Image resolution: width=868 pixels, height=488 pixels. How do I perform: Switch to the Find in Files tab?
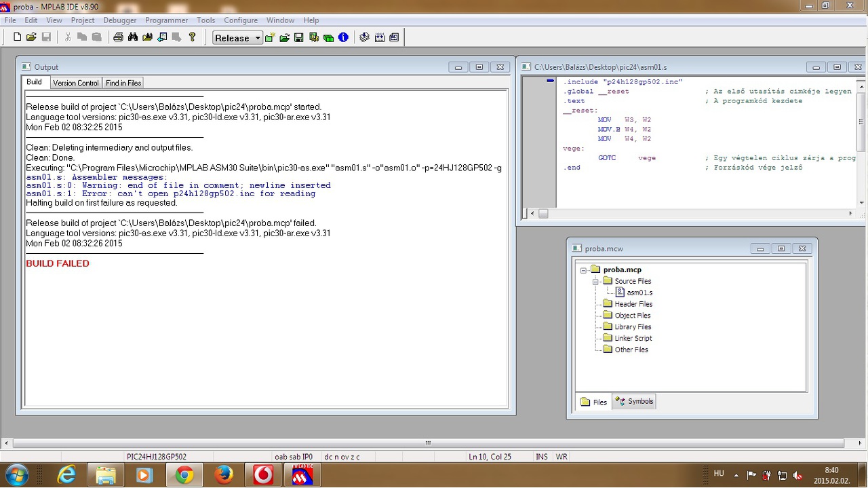(x=123, y=83)
